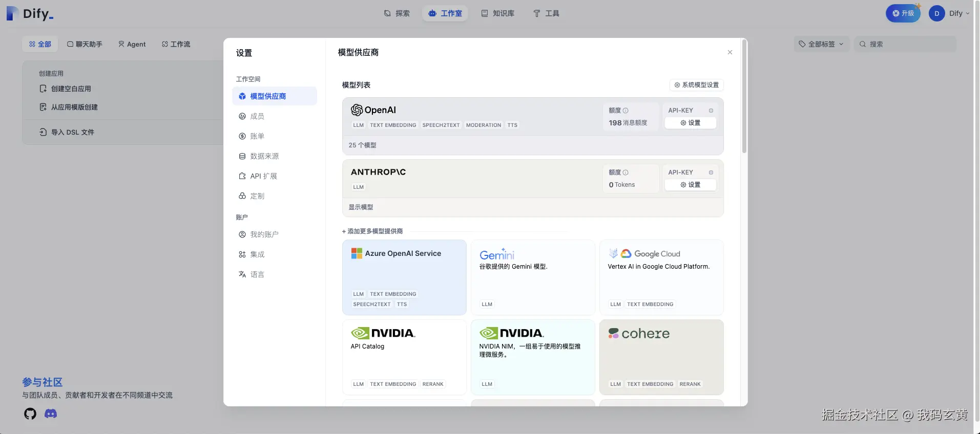The height and width of the screenshot is (434, 980).
Task: Click OpenAI 额度 info icon
Action: point(625,111)
